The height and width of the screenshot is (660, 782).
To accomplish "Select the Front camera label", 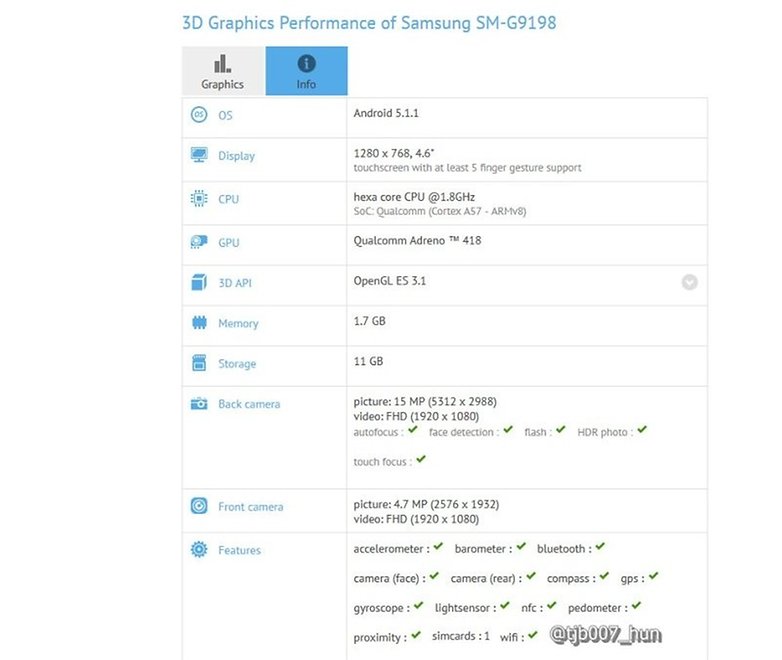I will pyautogui.click(x=251, y=507).
